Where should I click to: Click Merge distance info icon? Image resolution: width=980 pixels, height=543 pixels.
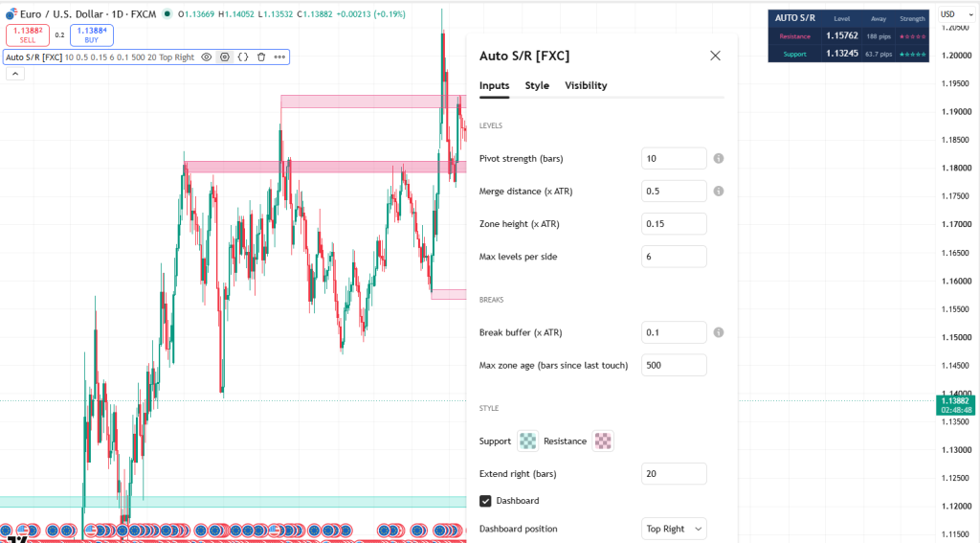pyautogui.click(x=719, y=191)
